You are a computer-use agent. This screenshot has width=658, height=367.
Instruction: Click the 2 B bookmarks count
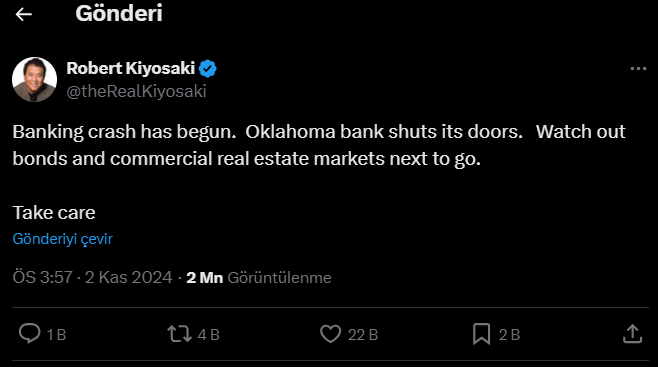point(509,335)
